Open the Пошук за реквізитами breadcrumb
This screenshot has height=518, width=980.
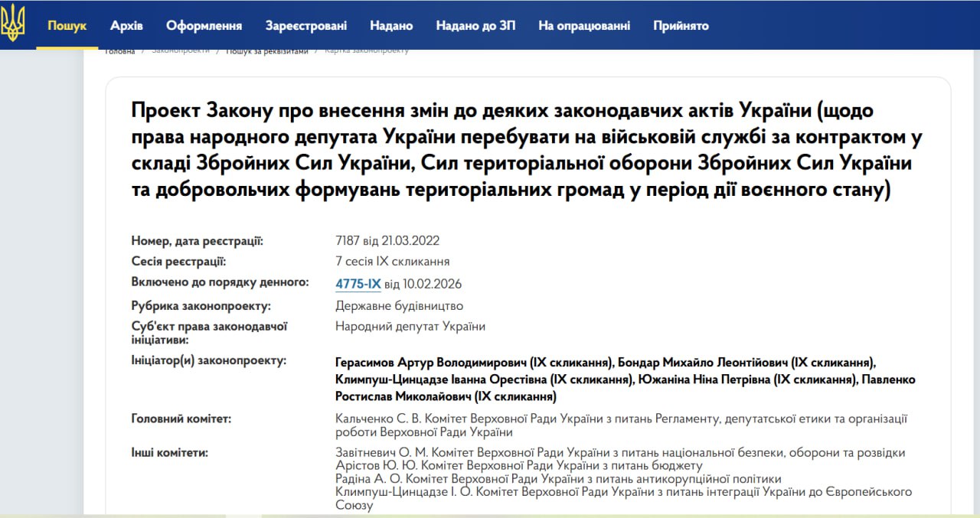coord(266,51)
